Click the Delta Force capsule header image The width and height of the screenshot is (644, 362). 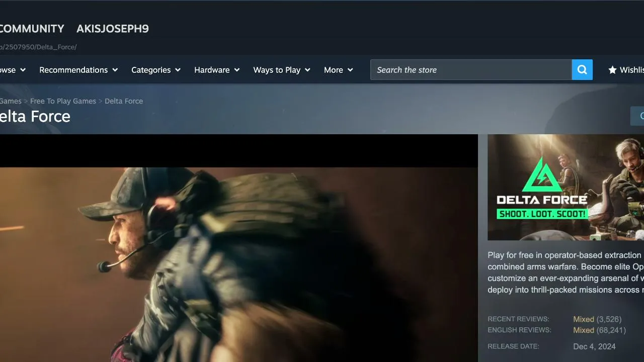[566, 187]
